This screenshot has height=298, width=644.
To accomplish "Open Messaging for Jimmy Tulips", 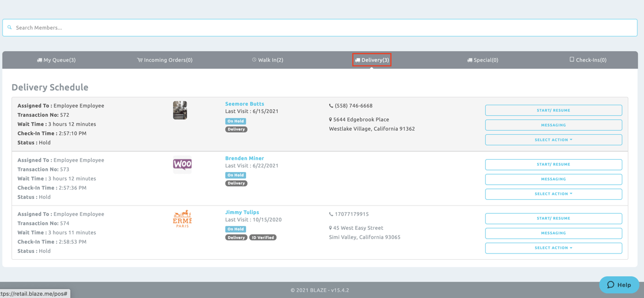I will point(553,233).
